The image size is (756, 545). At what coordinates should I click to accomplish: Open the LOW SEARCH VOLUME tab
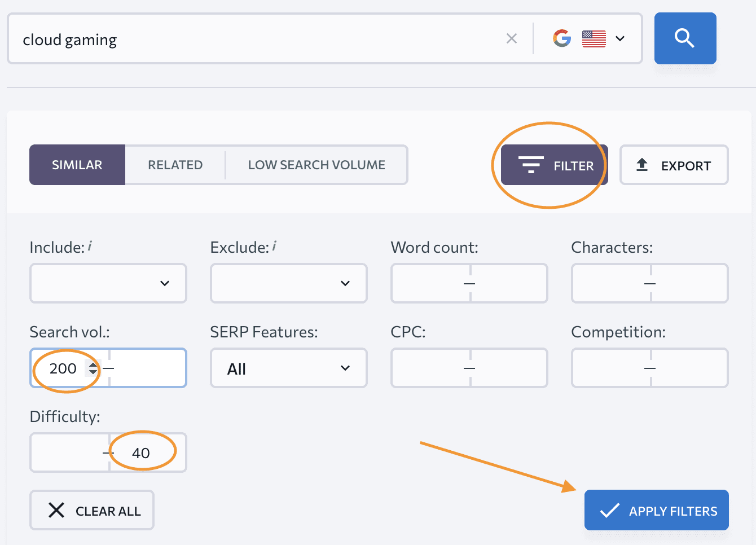(x=316, y=165)
